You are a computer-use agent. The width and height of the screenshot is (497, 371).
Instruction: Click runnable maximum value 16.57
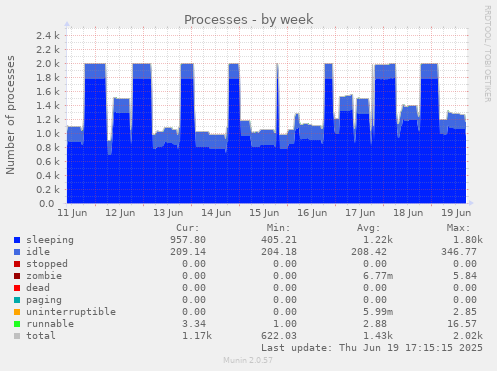pos(462,324)
